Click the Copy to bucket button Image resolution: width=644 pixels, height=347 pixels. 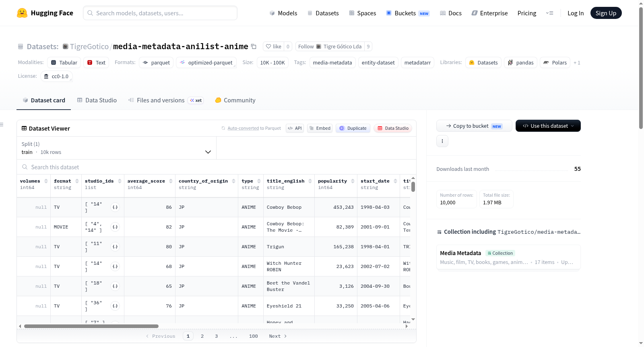474,126
